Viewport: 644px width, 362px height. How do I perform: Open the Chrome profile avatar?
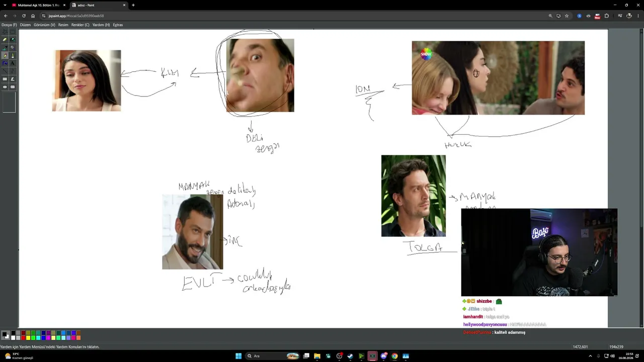(629, 16)
